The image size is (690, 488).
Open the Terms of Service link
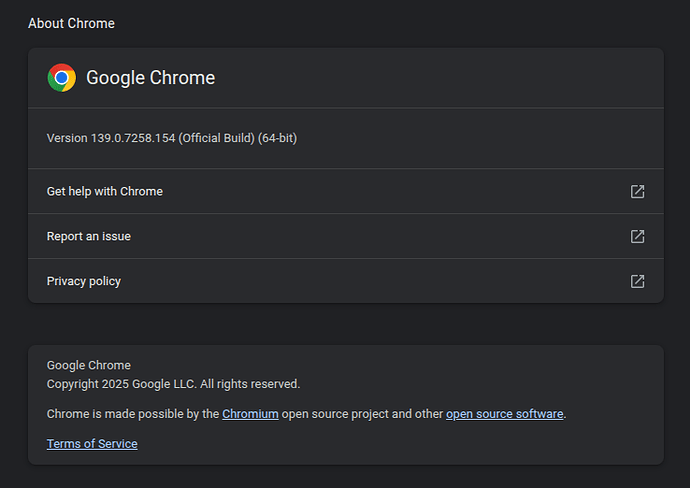[92, 444]
